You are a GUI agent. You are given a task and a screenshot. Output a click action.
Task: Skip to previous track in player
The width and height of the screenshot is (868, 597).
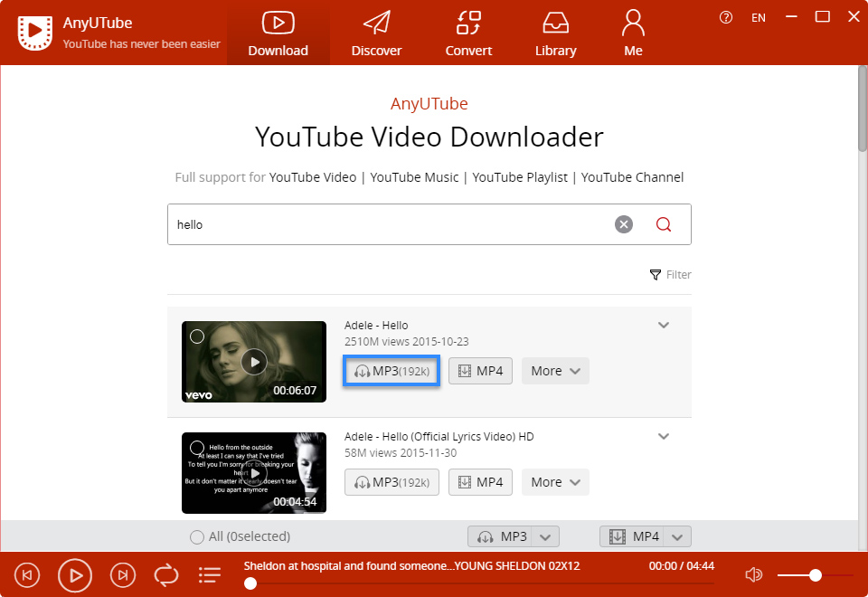coord(27,575)
